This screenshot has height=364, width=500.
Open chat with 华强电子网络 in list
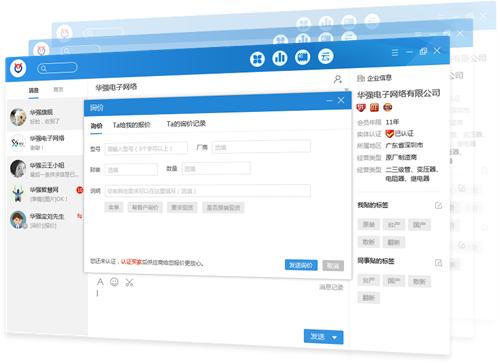pyautogui.click(x=45, y=142)
